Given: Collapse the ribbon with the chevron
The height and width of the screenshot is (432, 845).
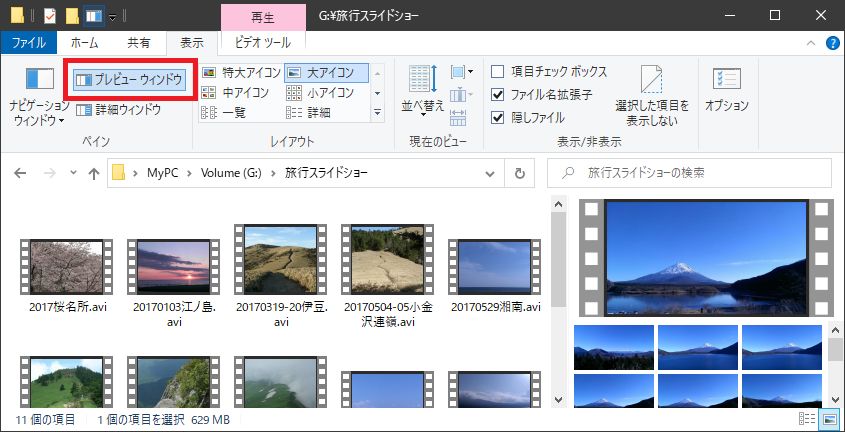Looking at the screenshot, I should click(x=811, y=44).
